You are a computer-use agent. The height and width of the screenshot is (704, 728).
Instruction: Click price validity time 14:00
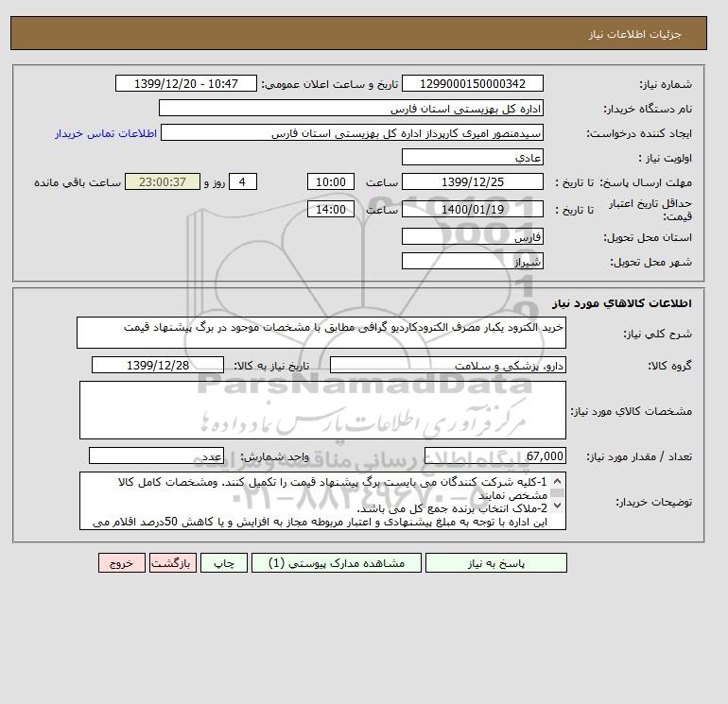[x=331, y=209]
